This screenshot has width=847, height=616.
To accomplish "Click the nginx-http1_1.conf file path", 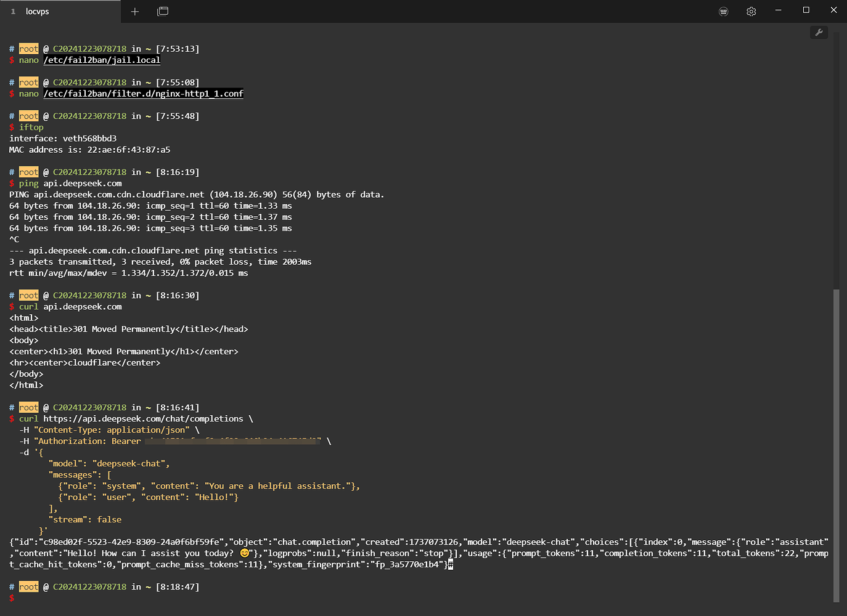I will pos(143,94).
